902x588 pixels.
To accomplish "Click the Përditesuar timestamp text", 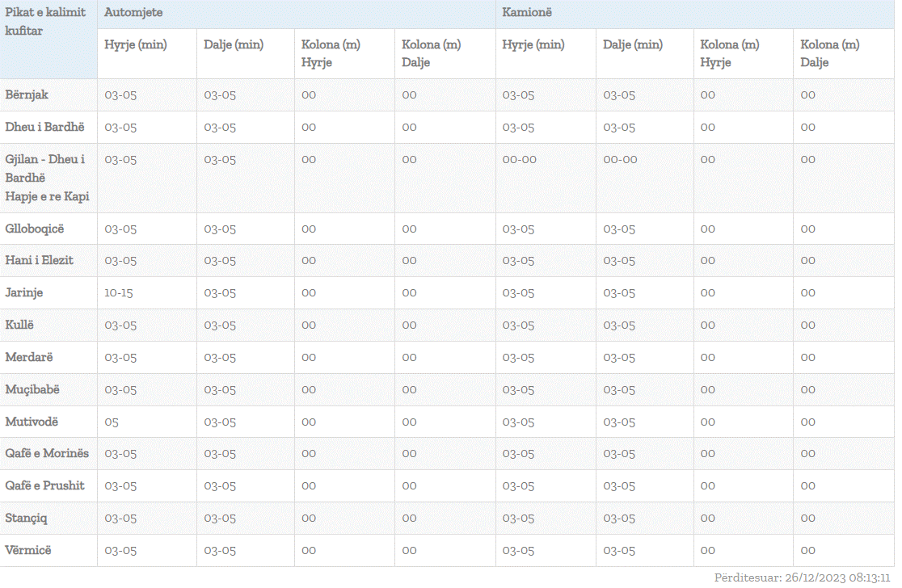I will [x=804, y=577].
